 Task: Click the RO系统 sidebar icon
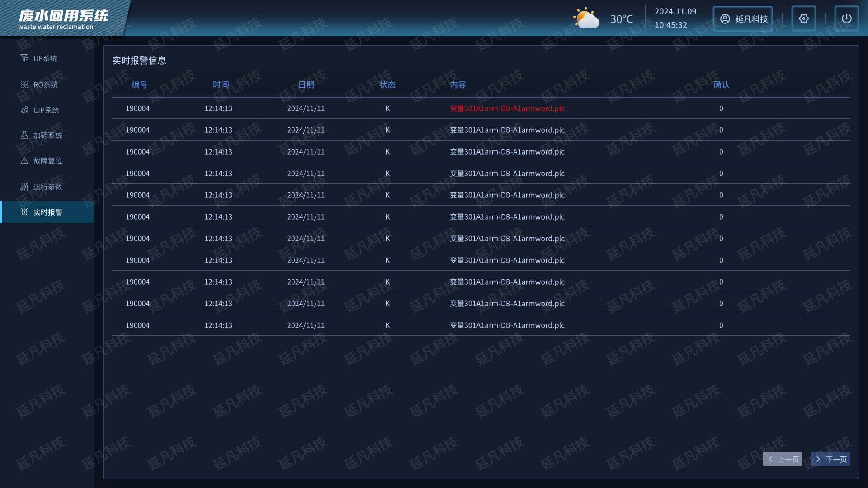tap(24, 84)
